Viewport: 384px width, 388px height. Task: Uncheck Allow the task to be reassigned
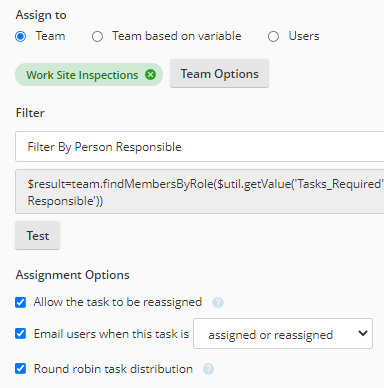tap(20, 302)
